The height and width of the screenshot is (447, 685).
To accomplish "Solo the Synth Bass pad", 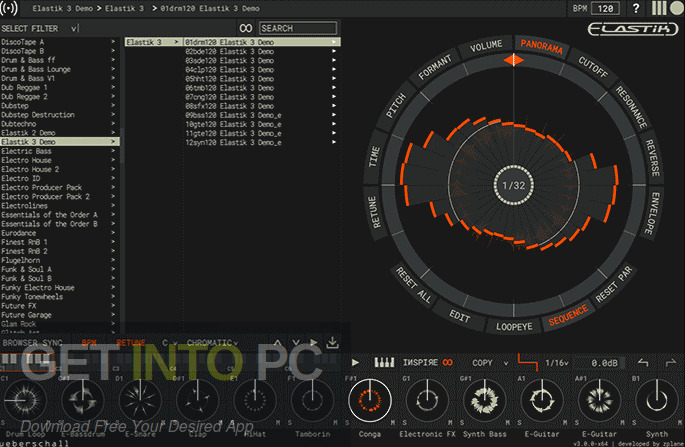I will coord(462,423).
